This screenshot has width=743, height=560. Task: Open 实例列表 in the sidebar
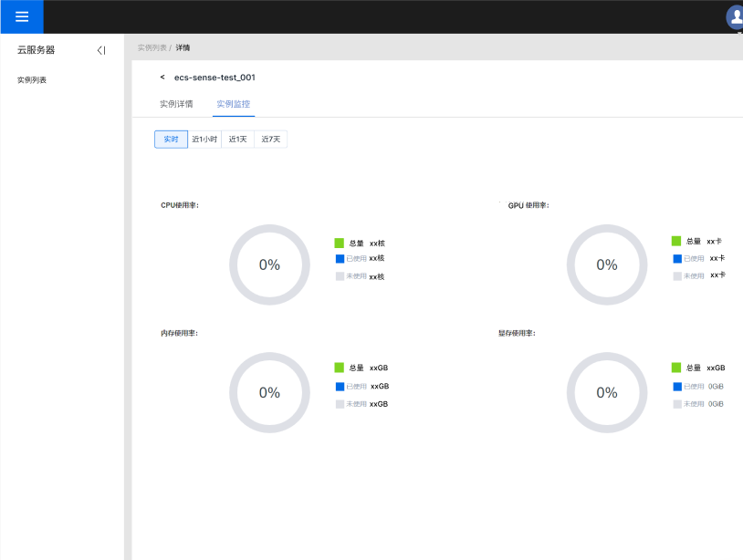32,80
